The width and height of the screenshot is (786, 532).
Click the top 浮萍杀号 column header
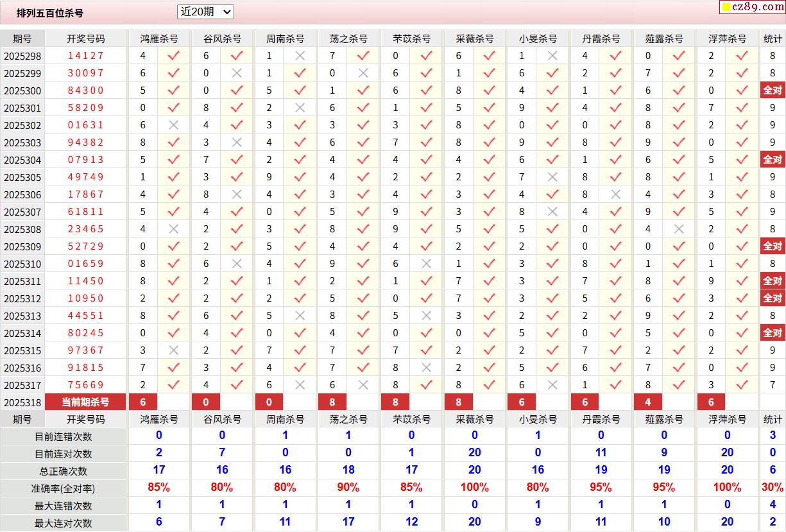(728, 39)
